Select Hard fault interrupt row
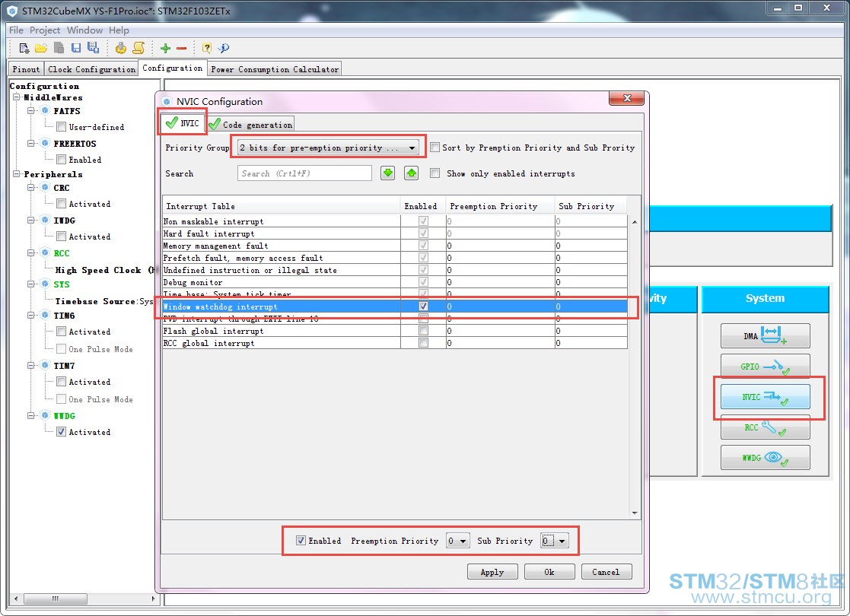 point(395,233)
